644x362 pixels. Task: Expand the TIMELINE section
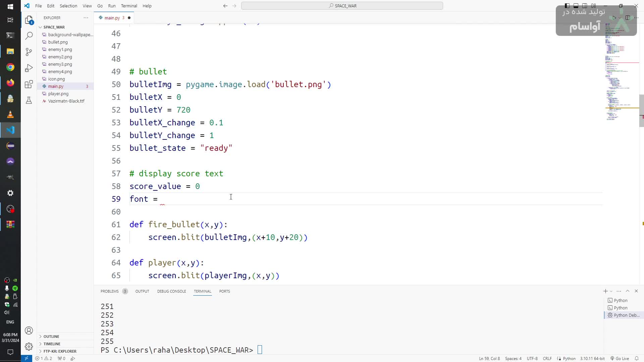tap(52, 344)
